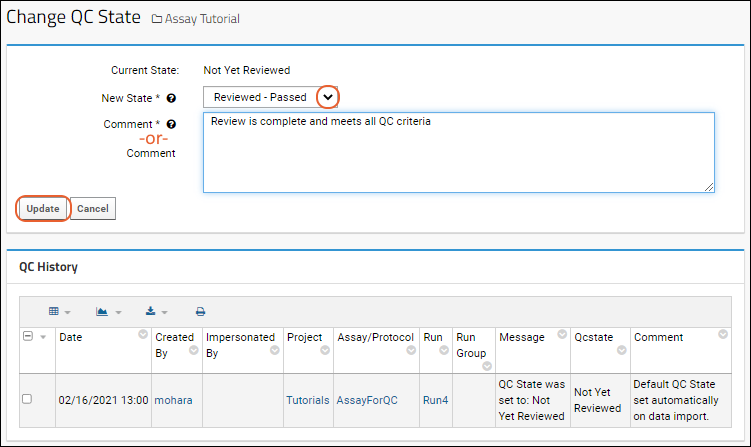The width and height of the screenshot is (751, 447).
Task: Expand the selection options arrow beside header checkbox
Action: click(x=43, y=337)
